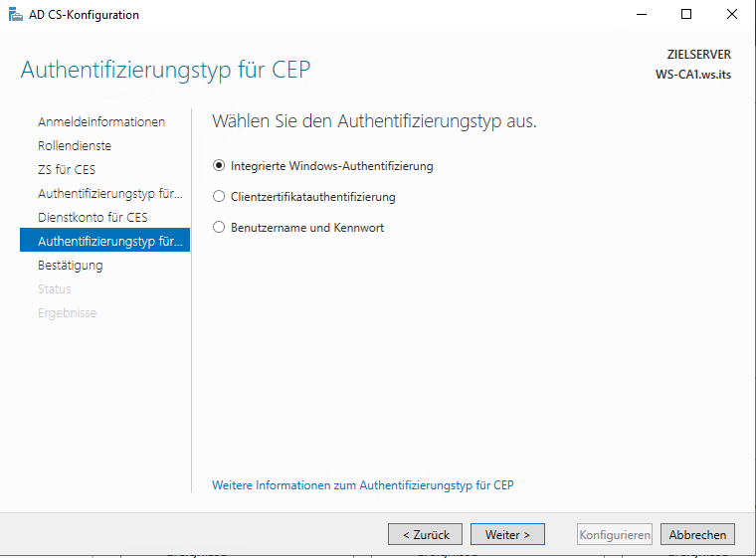Click the ZIELSERVER label
Screen dimensions: 756x558
[x=699, y=55]
